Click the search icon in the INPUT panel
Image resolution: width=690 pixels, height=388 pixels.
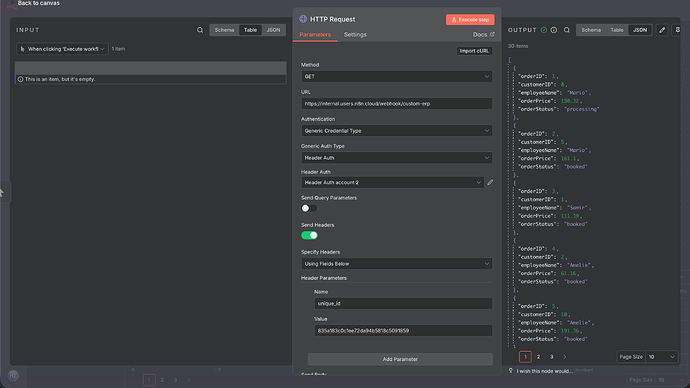200,30
